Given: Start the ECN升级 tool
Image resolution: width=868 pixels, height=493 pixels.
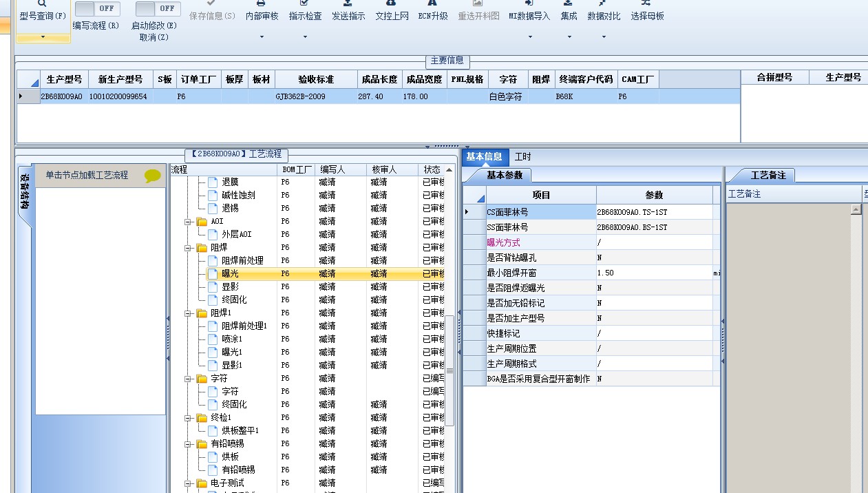Looking at the screenshot, I should [432, 11].
